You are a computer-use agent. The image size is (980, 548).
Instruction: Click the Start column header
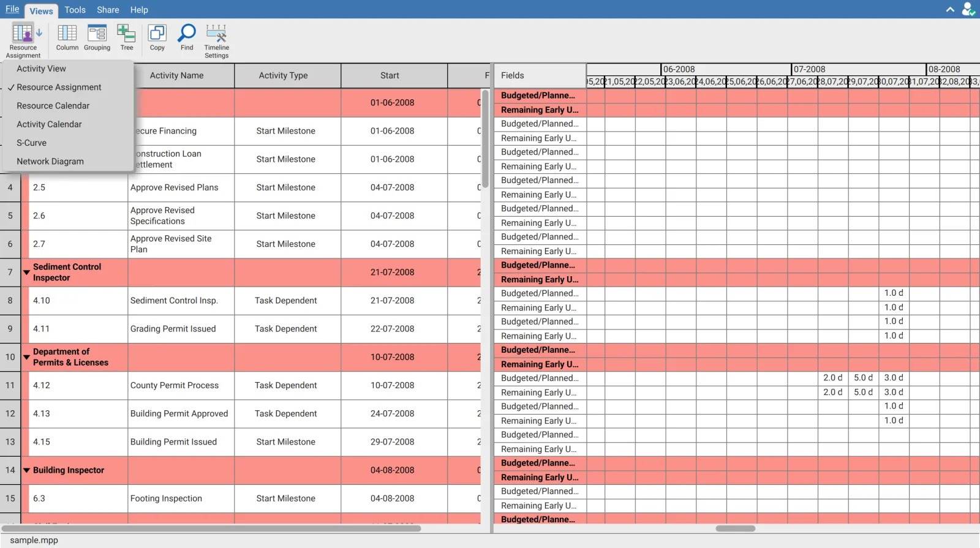pyautogui.click(x=394, y=75)
